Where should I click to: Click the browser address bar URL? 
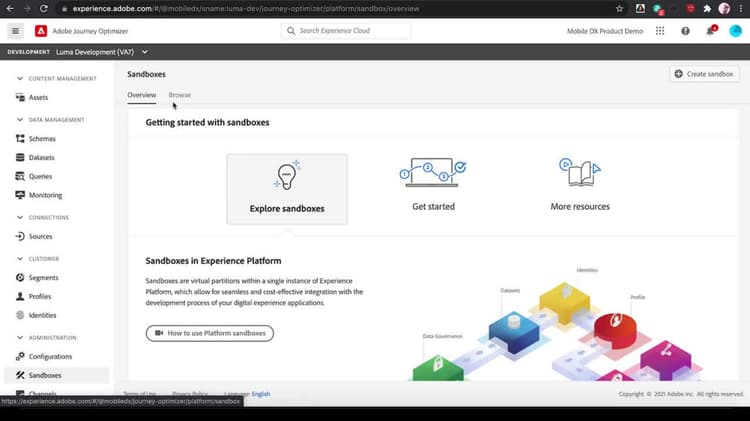click(246, 9)
